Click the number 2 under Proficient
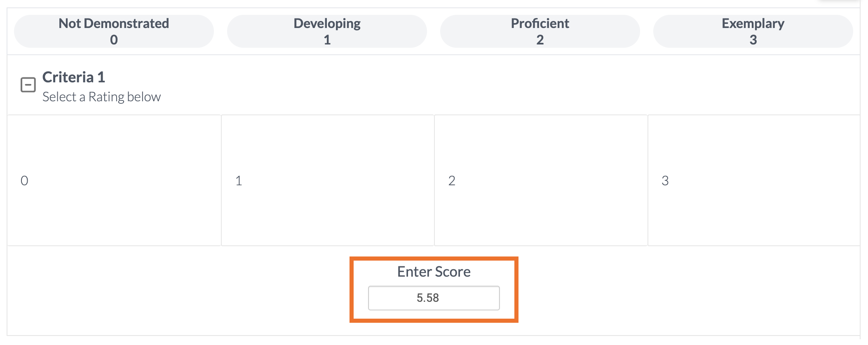Image resolution: width=868 pixels, height=345 pixels. [x=540, y=40]
